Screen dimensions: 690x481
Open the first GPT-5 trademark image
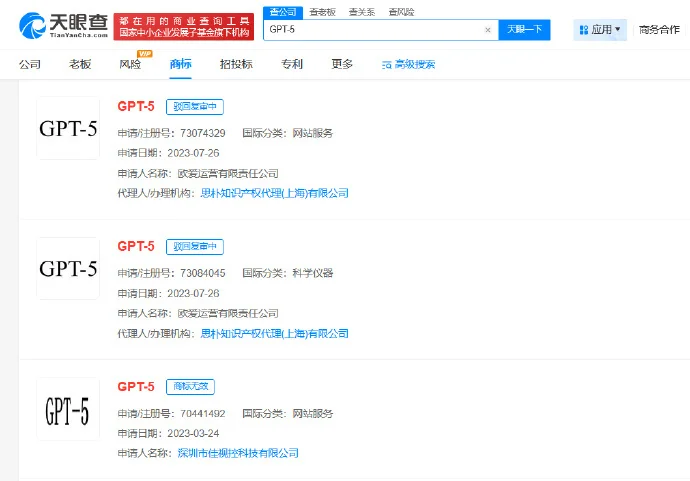(x=68, y=128)
